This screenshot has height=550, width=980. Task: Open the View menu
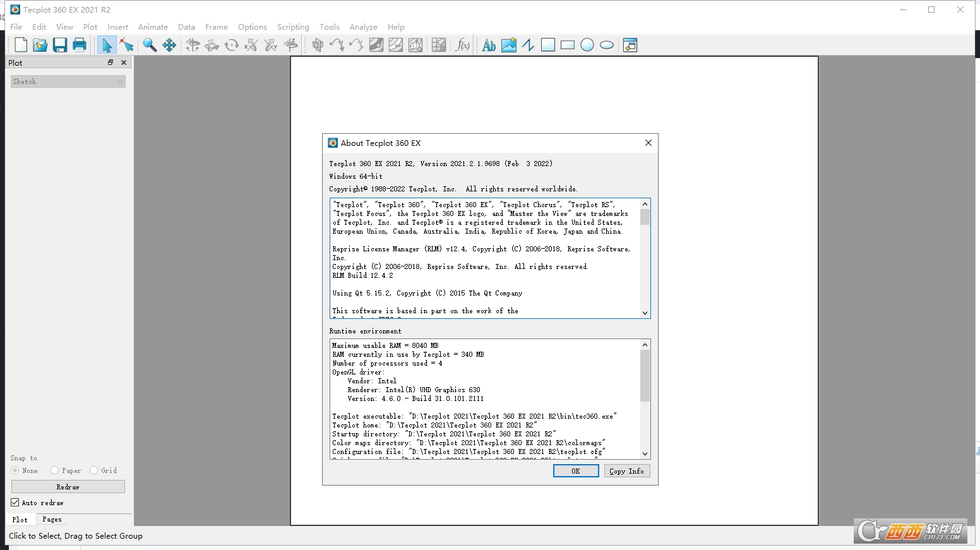[64, 27]
